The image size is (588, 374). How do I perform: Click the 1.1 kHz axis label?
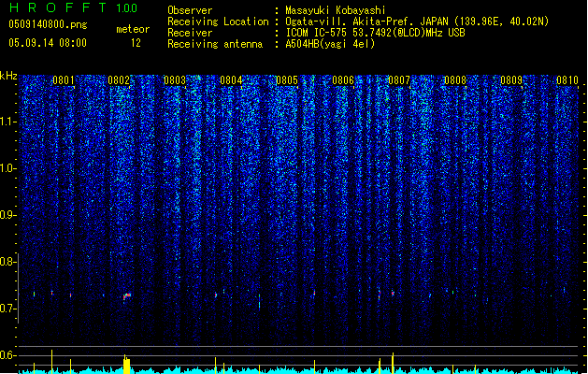[x=8, y=122]
